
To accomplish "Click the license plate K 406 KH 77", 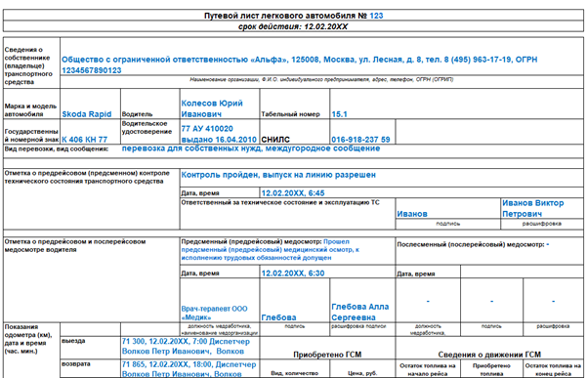I will tap(84, 140).
